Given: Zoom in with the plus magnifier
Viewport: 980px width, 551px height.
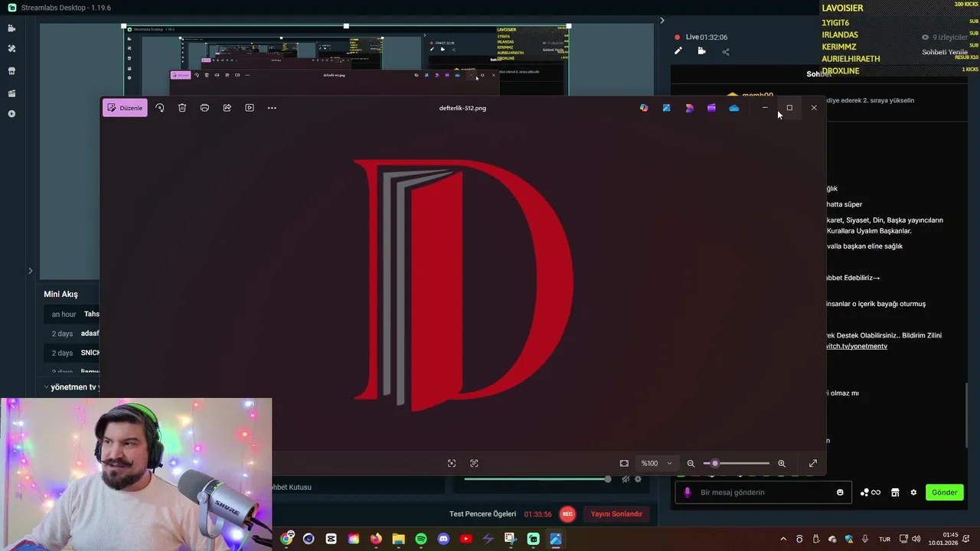Looking at the screenshot, I should click(x=782, y=463).
